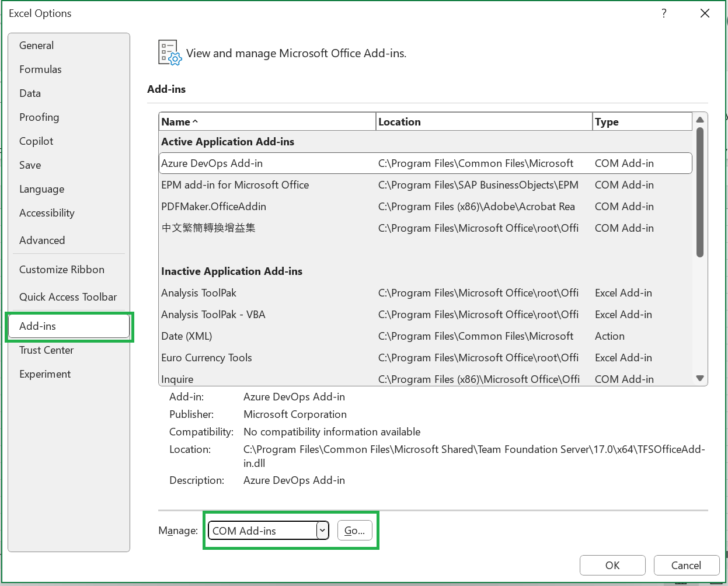This screenshot has height=586, width=728.
Task: Click the Cancel button
Action: [686, 565]
